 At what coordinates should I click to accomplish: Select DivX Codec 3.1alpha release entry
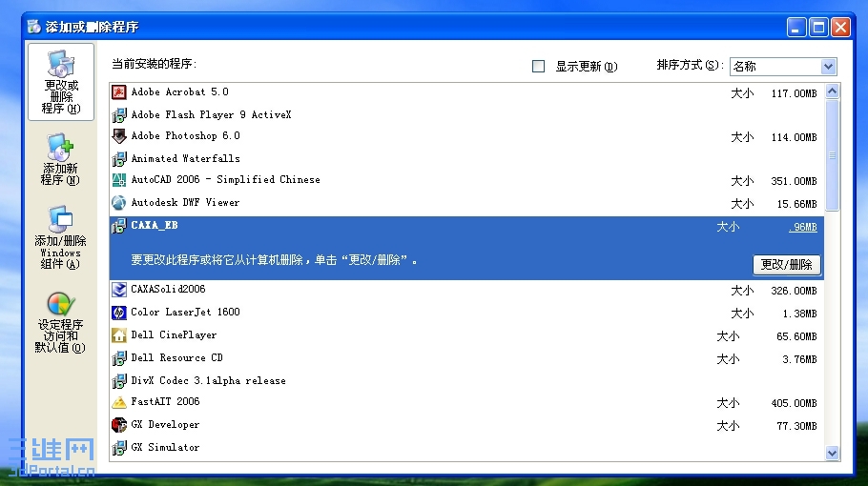point(466,380)
